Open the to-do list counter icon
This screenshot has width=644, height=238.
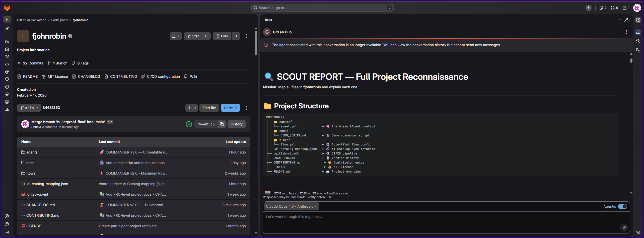[x=626, y=8]
